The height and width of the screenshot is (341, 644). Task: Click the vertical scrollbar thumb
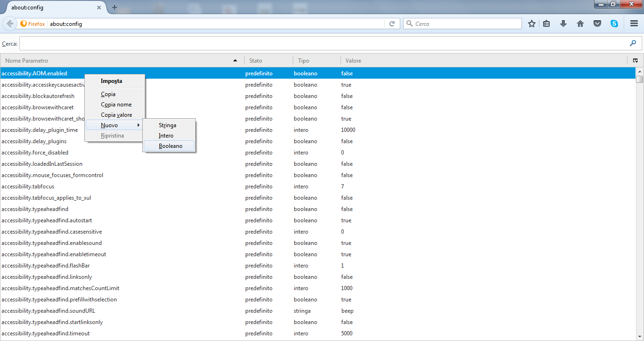pos(639,79)
